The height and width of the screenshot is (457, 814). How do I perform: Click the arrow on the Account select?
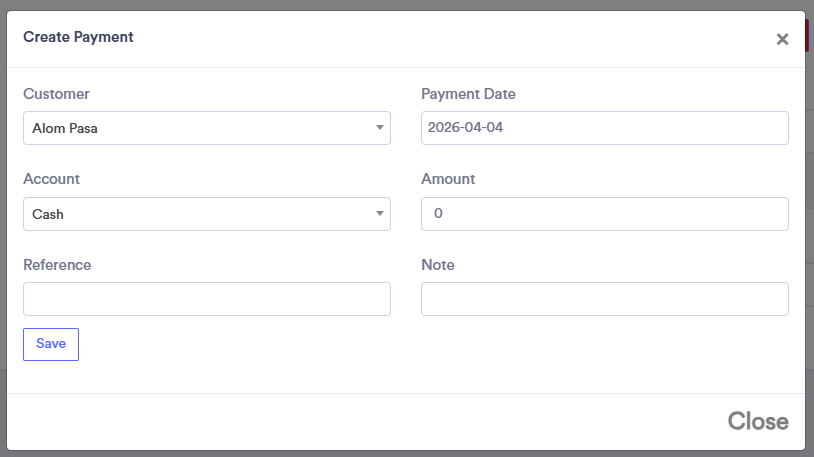click(380, 214)
